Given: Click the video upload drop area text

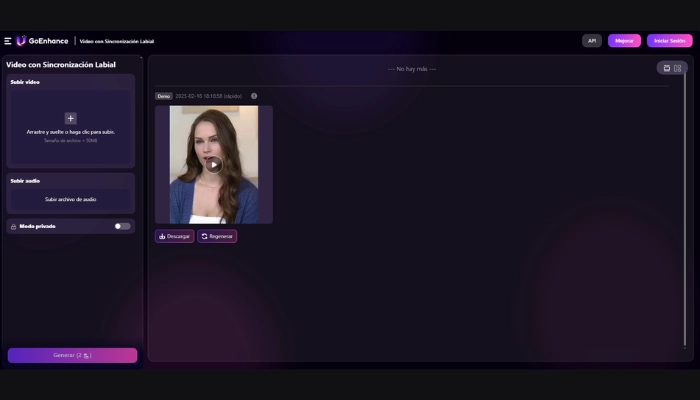Looking at the screenshot, I should click(71, 132).
